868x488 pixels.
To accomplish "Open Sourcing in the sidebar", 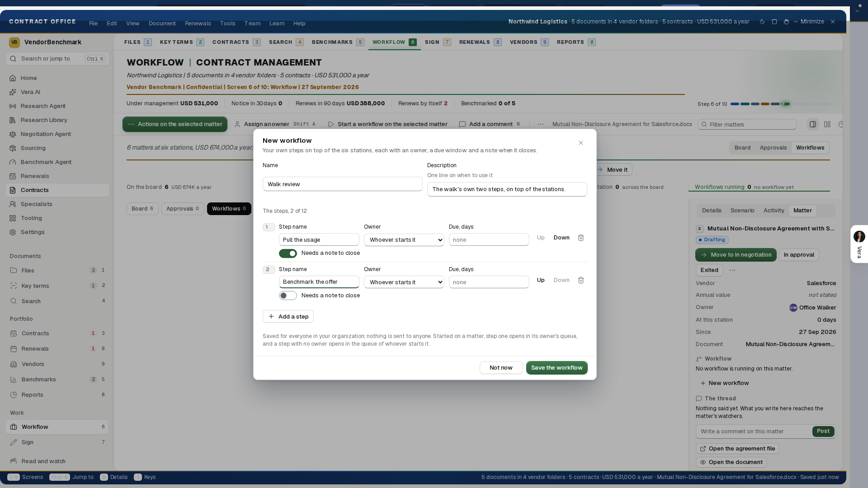I will click(57, 148).
